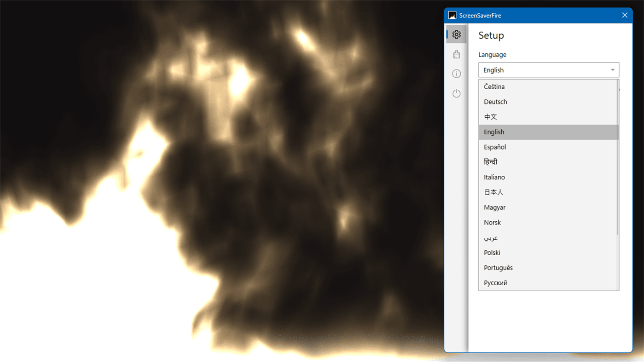Click the power exit icon in sidebar
The width and height of the screenshot is (644, 362).
(456, 93)
